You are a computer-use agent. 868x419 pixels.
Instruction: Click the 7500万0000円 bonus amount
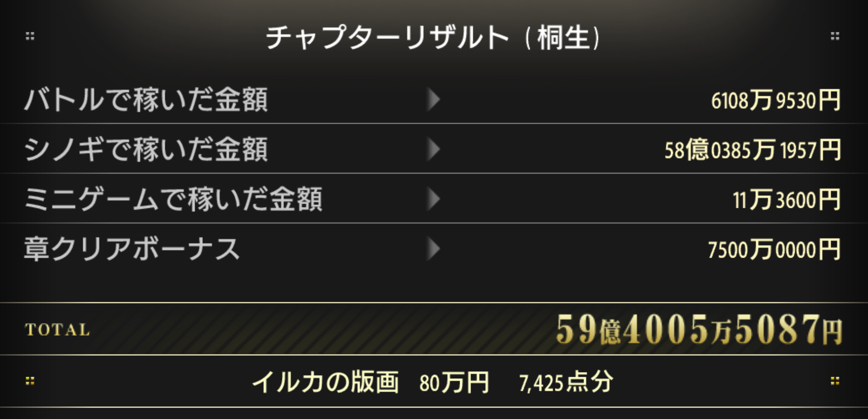[x=774, y=250]
